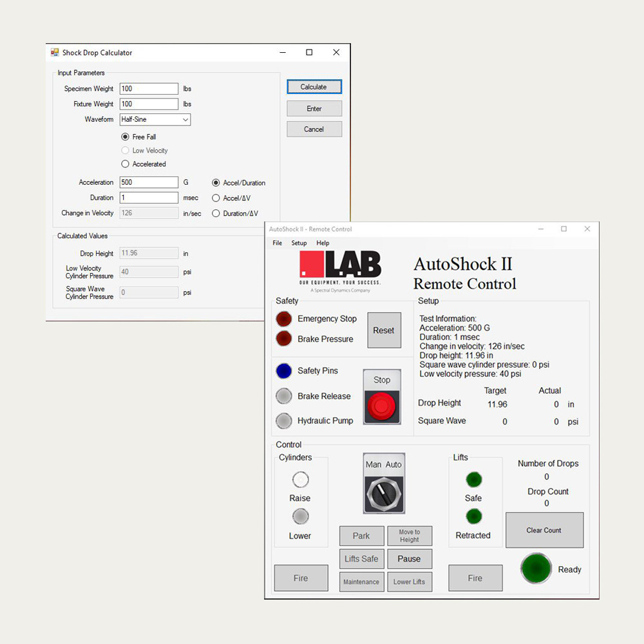
Task: Open the File menu
Action: pos(277,243)
